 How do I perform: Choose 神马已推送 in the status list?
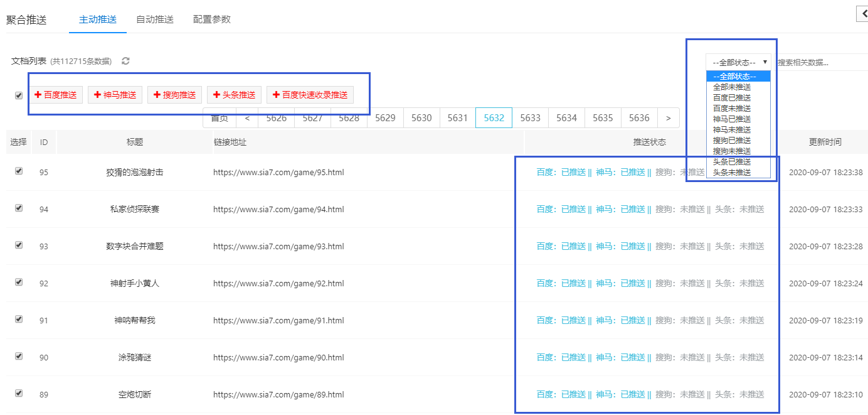[x=738, y=119]
